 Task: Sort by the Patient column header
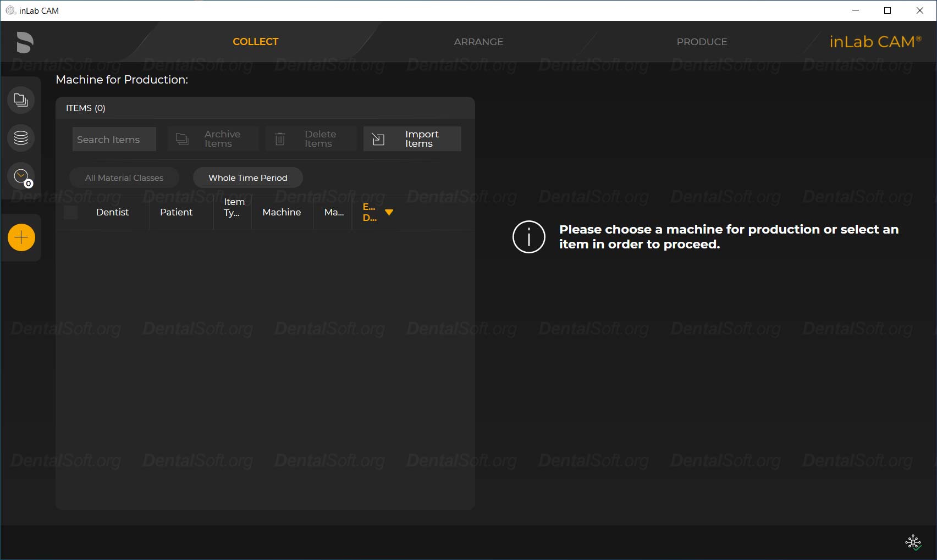[176, 212]
